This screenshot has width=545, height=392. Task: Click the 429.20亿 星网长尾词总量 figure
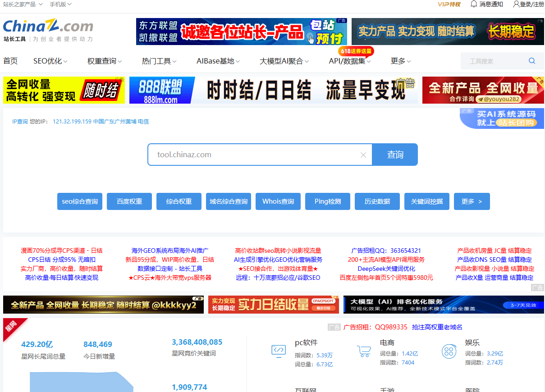pyautogui.click(x=37, y=345)
